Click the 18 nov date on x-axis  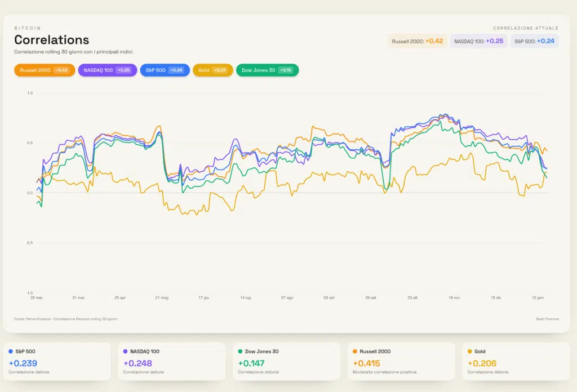[x=454, y=297]
